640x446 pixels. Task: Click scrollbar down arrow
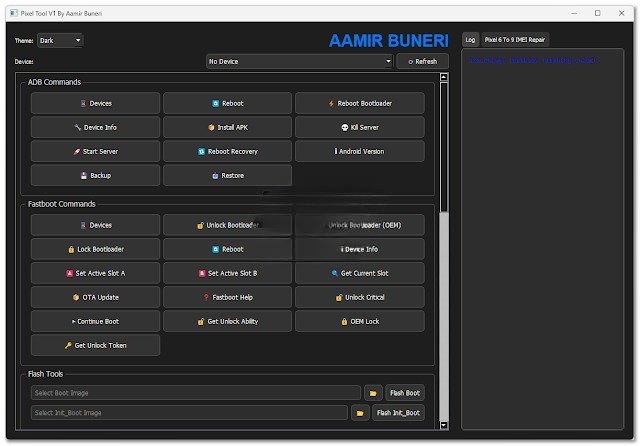[444, 425]
